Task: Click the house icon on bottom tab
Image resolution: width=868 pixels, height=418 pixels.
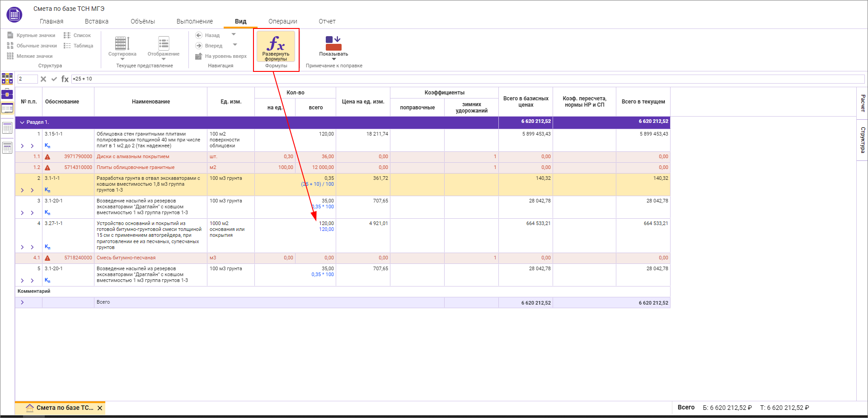Action: click(x=30, y=408)
